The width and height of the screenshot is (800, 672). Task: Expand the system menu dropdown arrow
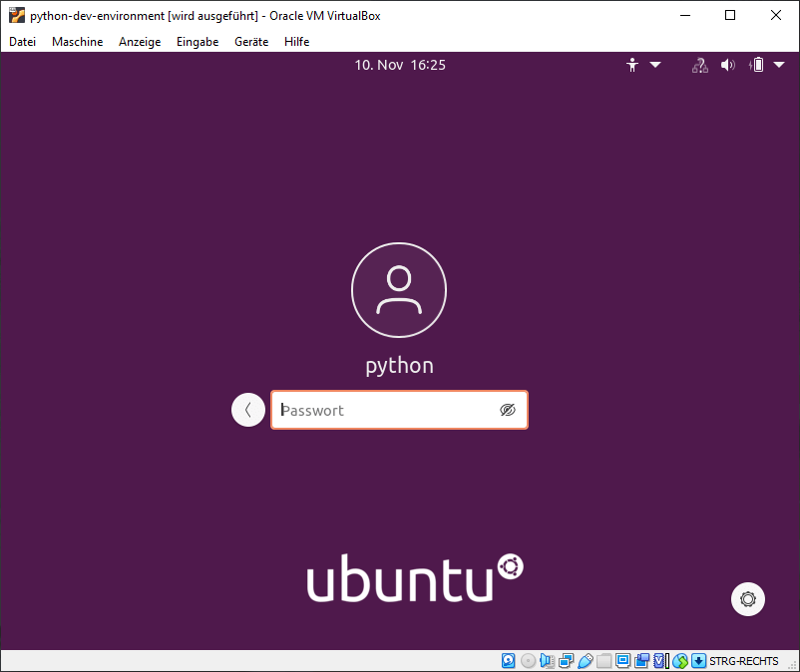pyautogui.click(x=777, y=65)
